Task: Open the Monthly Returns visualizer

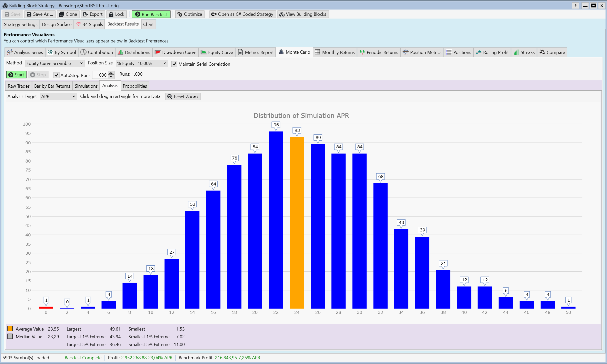Action: [335, 52]
